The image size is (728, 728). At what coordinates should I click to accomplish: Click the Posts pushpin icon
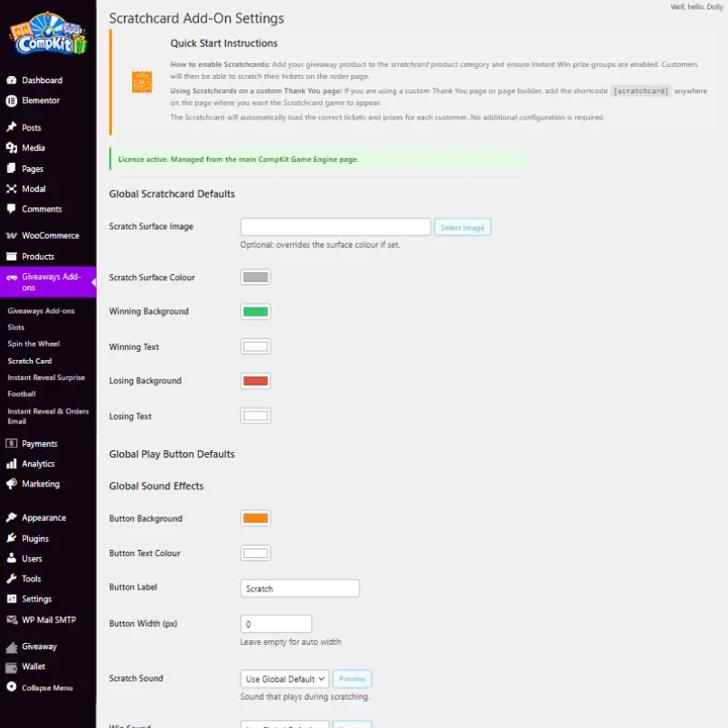pyautogui.click(x=12, y=128)
